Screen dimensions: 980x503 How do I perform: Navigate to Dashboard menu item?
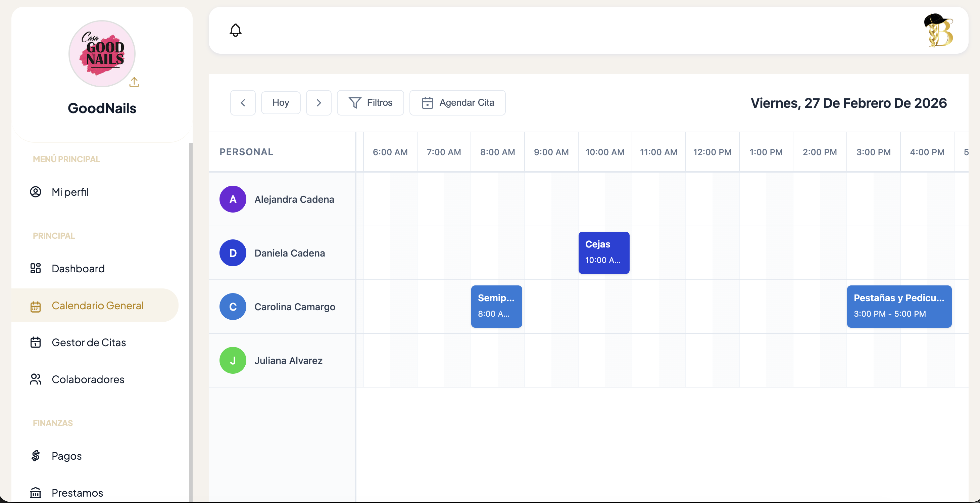point(78,269)
